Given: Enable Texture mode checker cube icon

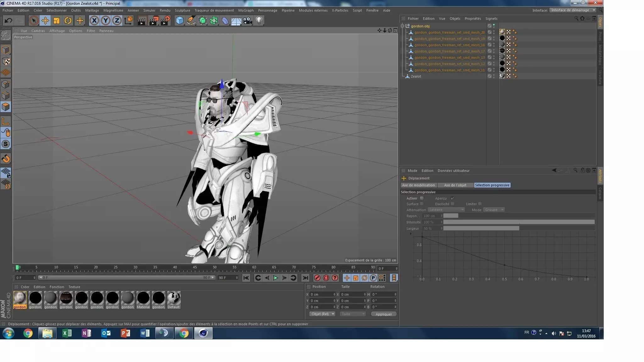Looking at the screenshot, I should [x=6, y=61].
